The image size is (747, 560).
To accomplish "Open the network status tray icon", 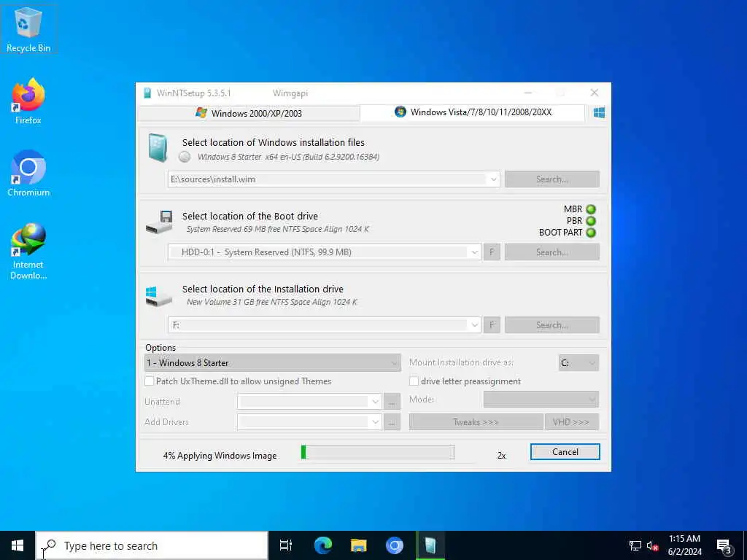I will [x=635, y=545].
